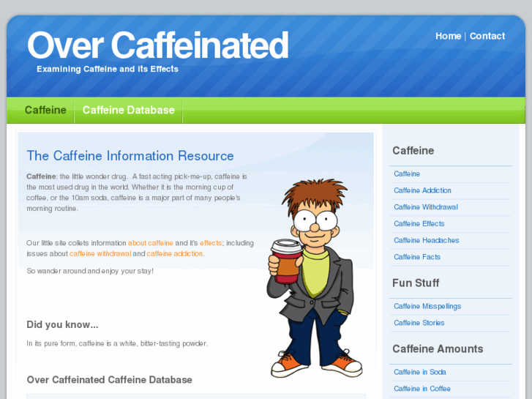The height and width of the screenshot is (399, 532).
Task: Open the Contact link in header
Action: (487, 36)
